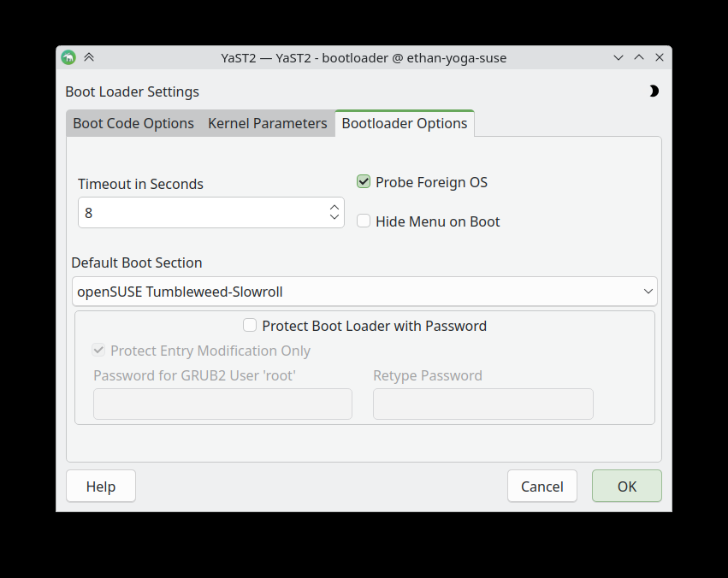Disable the Probe Foreign OS checkbox
Viewport: 728px width, 578px height.
click(364, 182)
